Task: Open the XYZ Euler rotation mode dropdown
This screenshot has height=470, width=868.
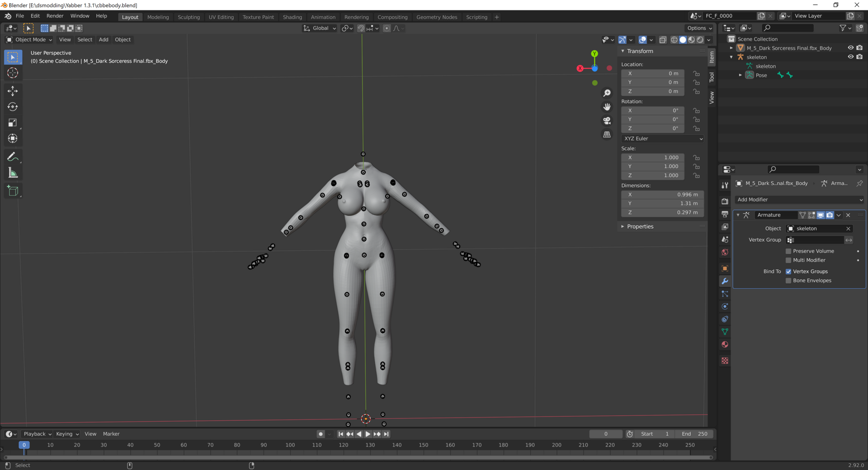Action: tap(663, 139)
